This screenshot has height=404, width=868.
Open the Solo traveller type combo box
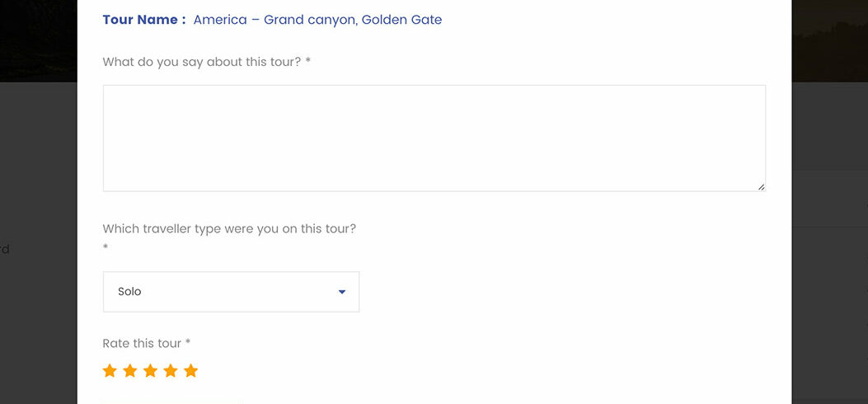tap(223, 292)
